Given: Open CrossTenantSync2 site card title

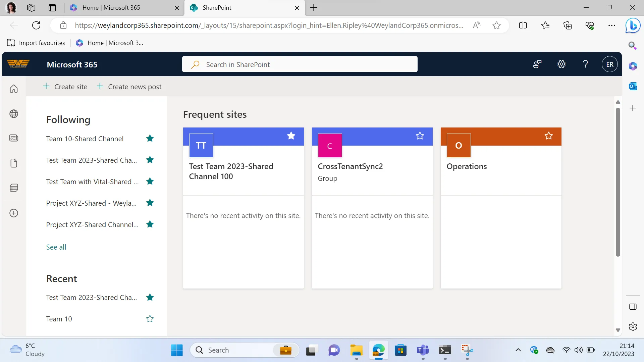Looking at the screenshot, I should 350,166.
